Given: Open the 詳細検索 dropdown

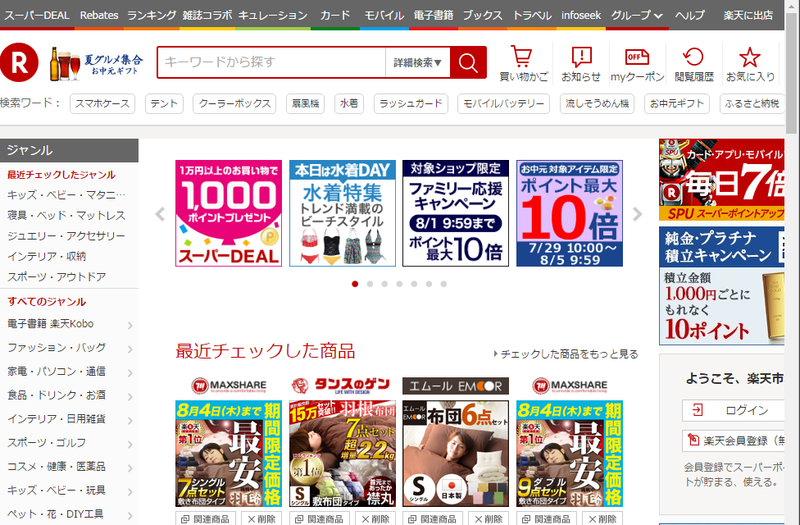Looking at the screenshot, I should pyautogui.click(x=418, y=63).
